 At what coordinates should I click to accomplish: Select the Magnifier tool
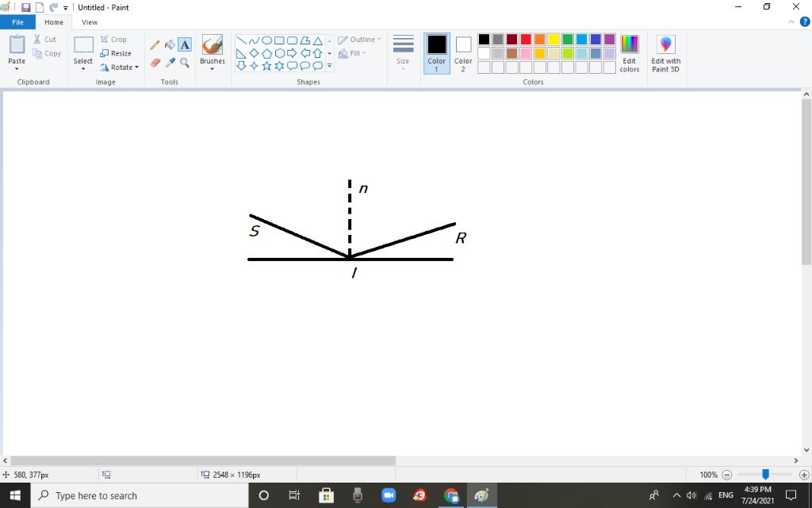click(x=185, y=63)
